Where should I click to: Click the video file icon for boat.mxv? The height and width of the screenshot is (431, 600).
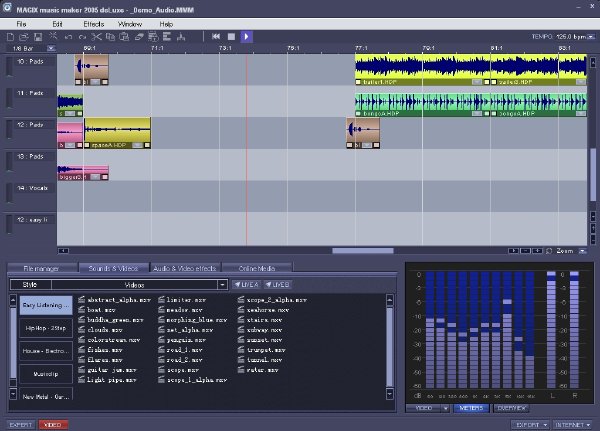coord(82,309)
